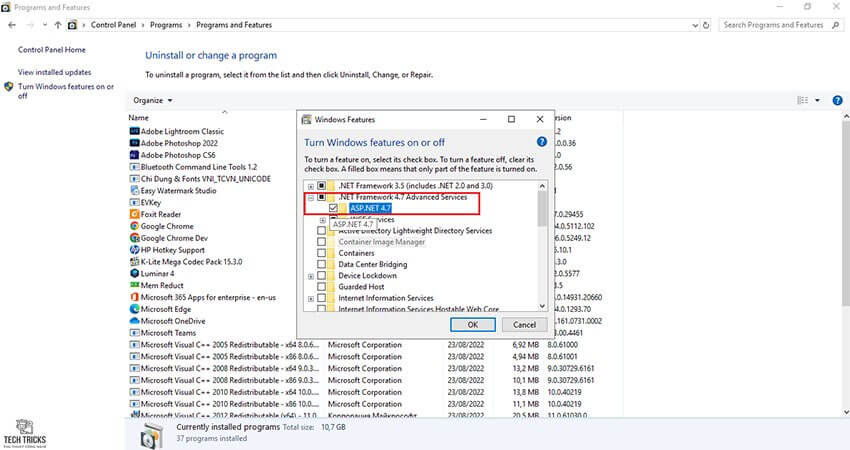Click the Microsoft 365 Apps icon
The width and height of the screenshot is (850, 450).
[x=134, y=297]
